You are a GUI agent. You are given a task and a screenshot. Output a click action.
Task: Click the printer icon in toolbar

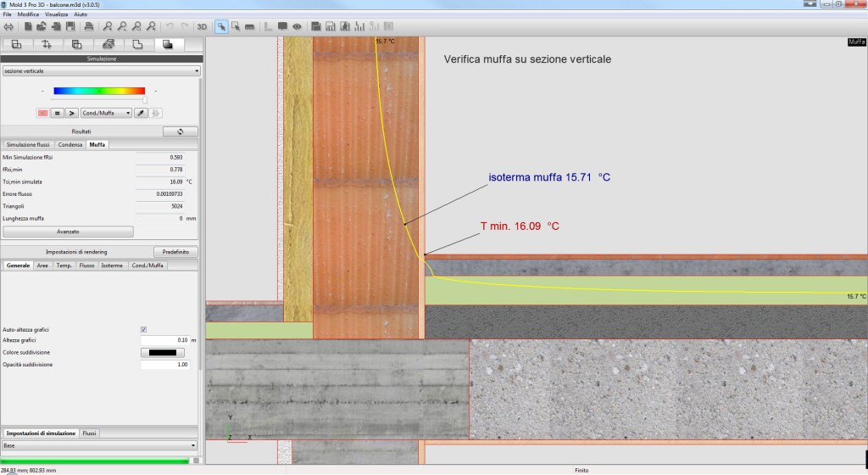tap(88, 26)
